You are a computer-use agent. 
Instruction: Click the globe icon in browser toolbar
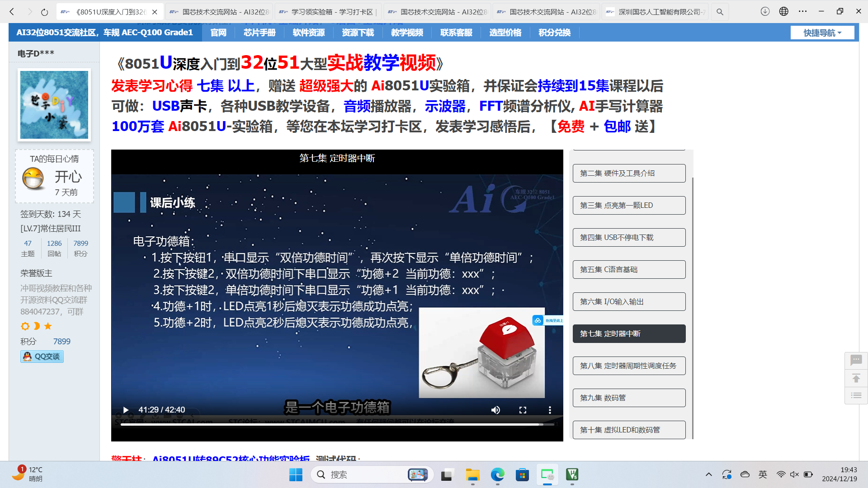pos(784,11)
